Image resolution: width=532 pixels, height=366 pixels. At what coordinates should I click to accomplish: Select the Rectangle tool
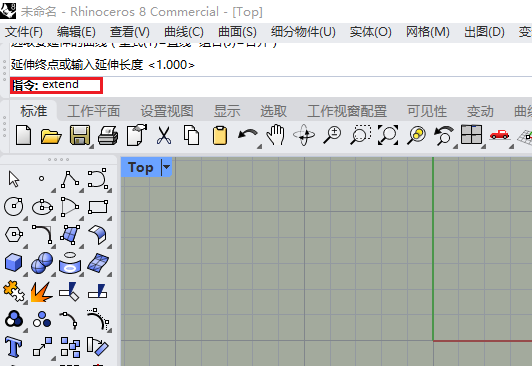(x=98, y=207)
